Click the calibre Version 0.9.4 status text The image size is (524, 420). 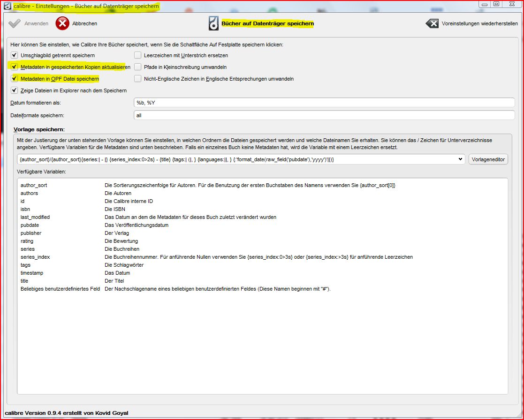pyautogui.click(x=67, y=413)
